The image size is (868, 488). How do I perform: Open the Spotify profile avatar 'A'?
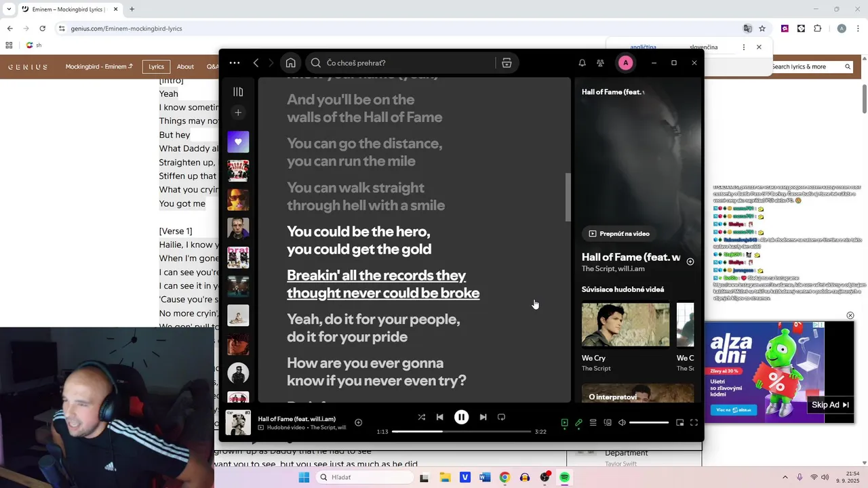pos(625,63)
